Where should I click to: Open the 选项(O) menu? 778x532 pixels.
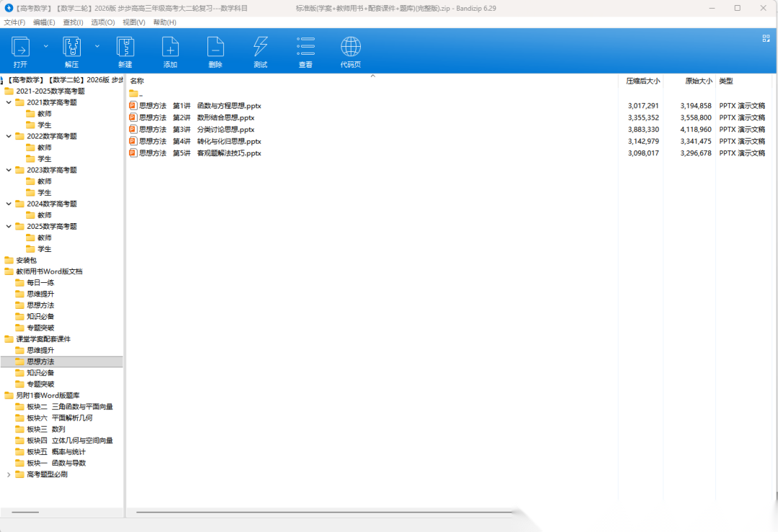[x=104, y=22]
